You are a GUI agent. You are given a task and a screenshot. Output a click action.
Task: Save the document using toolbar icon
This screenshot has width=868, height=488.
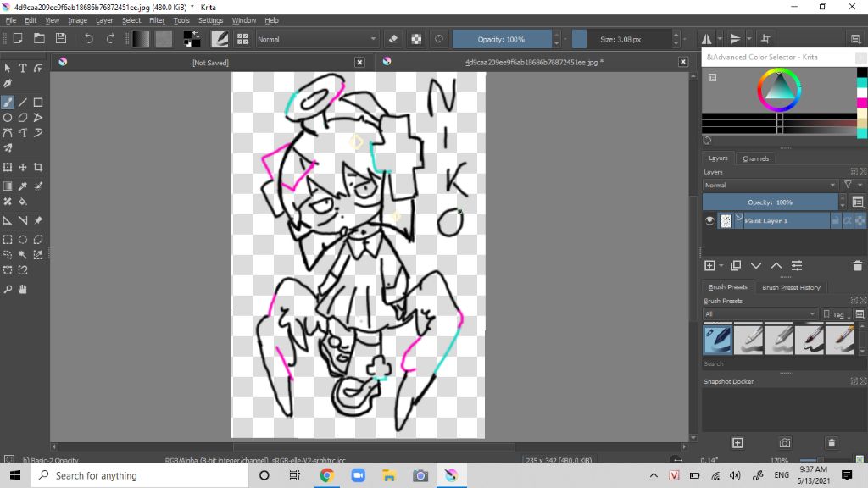click(x=61, y=39)
